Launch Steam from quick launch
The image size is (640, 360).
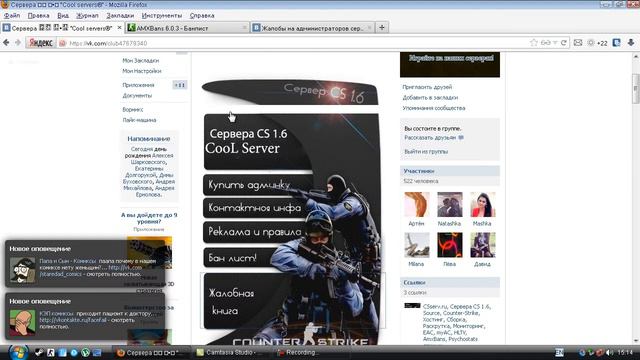[x=39, y=353]
